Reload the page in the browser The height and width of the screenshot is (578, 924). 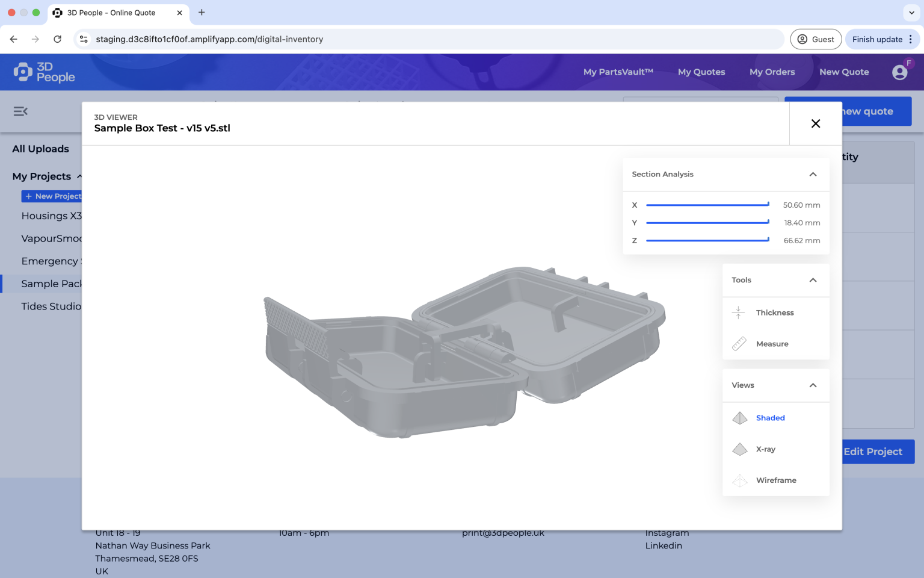click(x=58, y=39)
